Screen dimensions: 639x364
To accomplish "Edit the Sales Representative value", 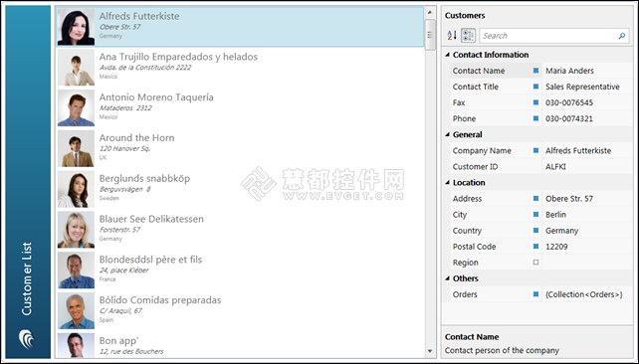I will pyautogui.click(x=587, y=87).
